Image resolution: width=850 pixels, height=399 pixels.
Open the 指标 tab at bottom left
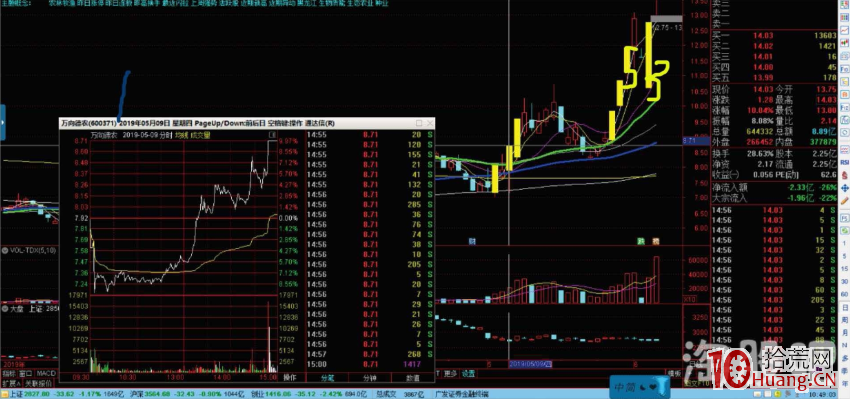tap(8, 374)
